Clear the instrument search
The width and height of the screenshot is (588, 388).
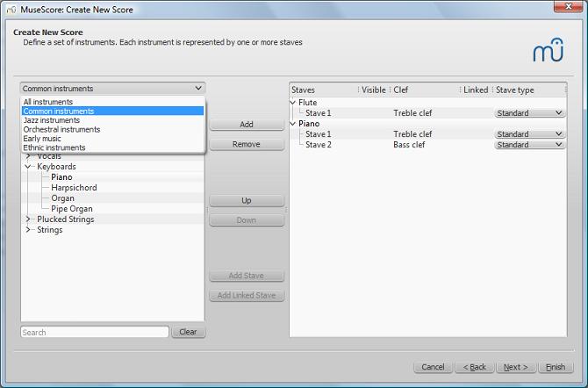(x=189, y=332)
